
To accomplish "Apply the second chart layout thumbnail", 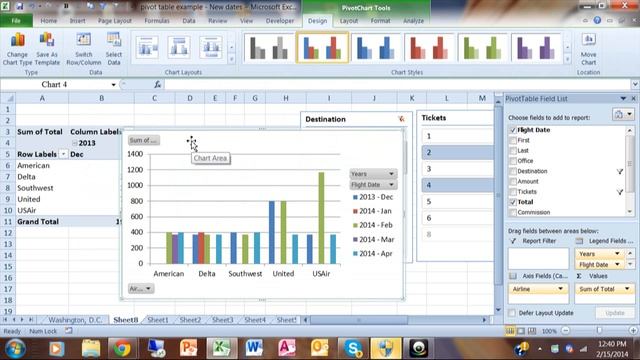I will tap(179, 47).
